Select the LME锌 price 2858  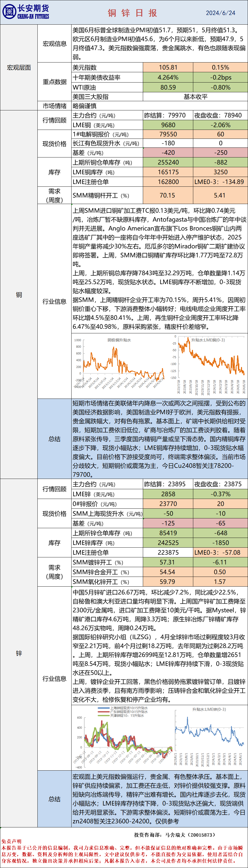(168, 494)
